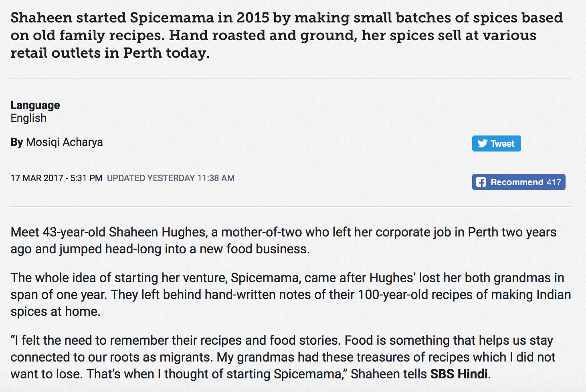Click the By label before the author name
Image resolution: width=586 pixels, height=392 pixels.
coord(17,142)
